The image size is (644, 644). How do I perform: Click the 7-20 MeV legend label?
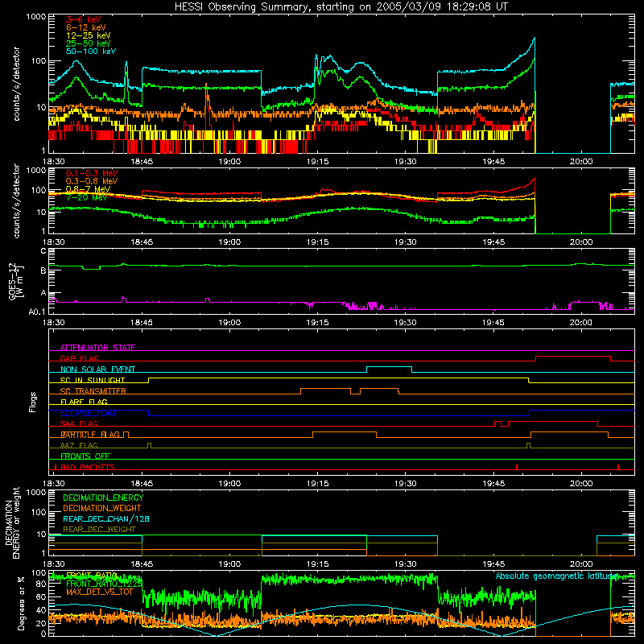[x=87, y=197]
